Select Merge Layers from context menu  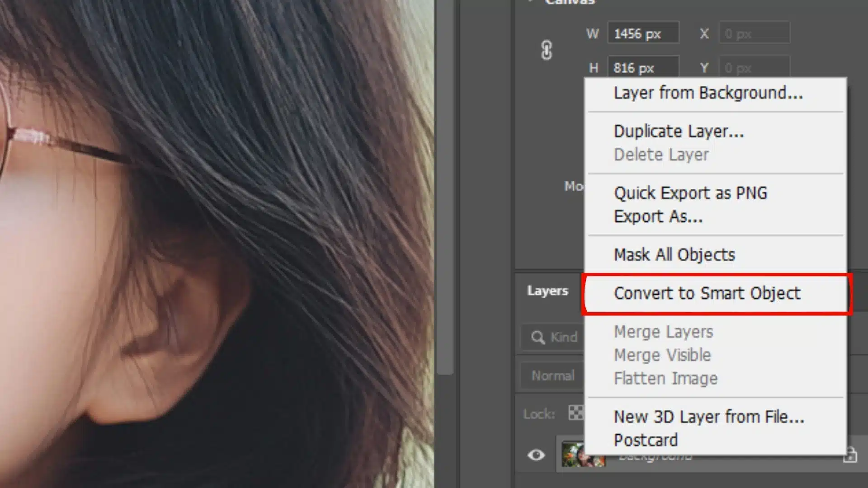coord(664,331)
